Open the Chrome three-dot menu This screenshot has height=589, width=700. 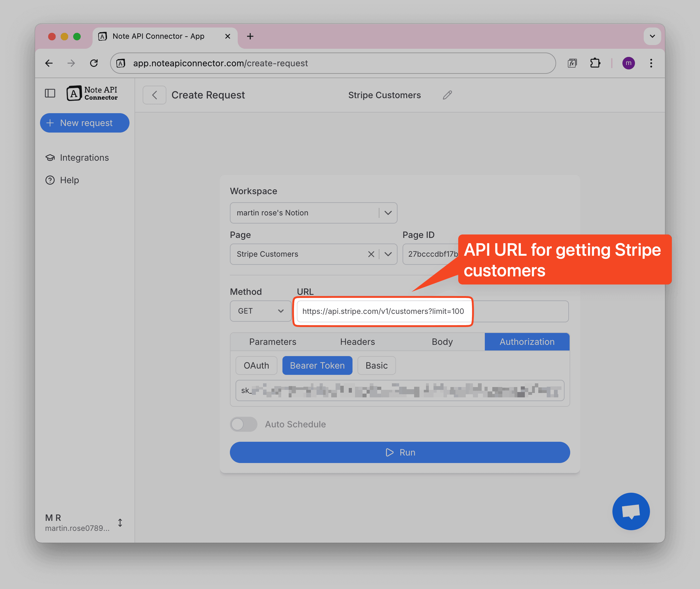(651, 63)
